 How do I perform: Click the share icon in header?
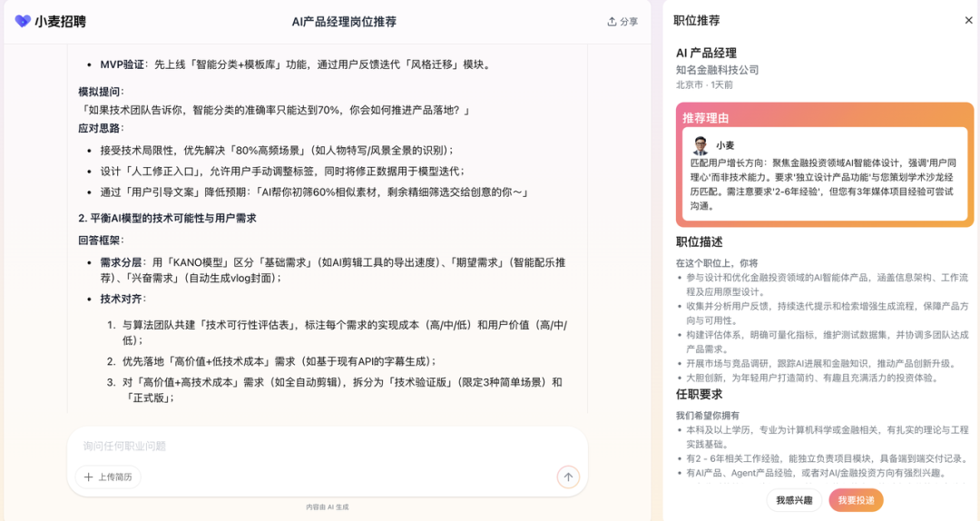tap(612, 22)
